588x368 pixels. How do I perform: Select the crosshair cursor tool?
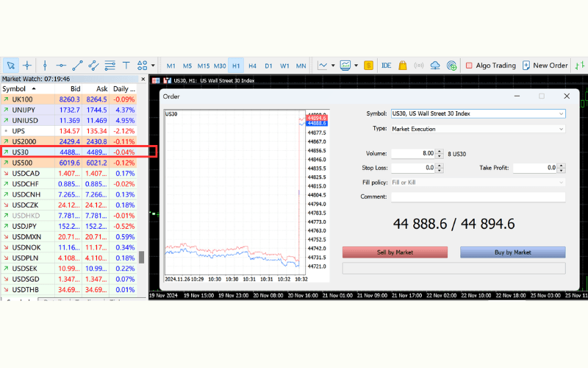click(27, 66)
